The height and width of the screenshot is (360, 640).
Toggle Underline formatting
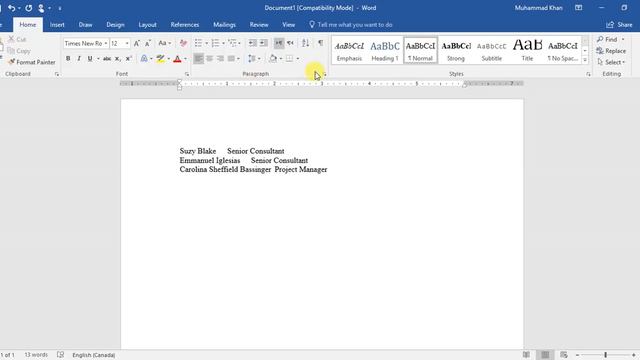(90, 58)
